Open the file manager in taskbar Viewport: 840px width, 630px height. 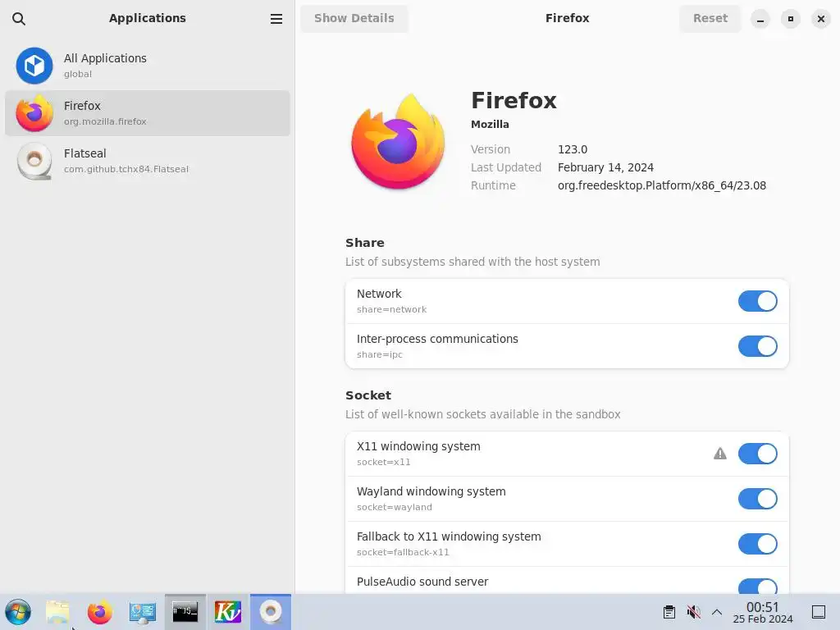point(58,612)
